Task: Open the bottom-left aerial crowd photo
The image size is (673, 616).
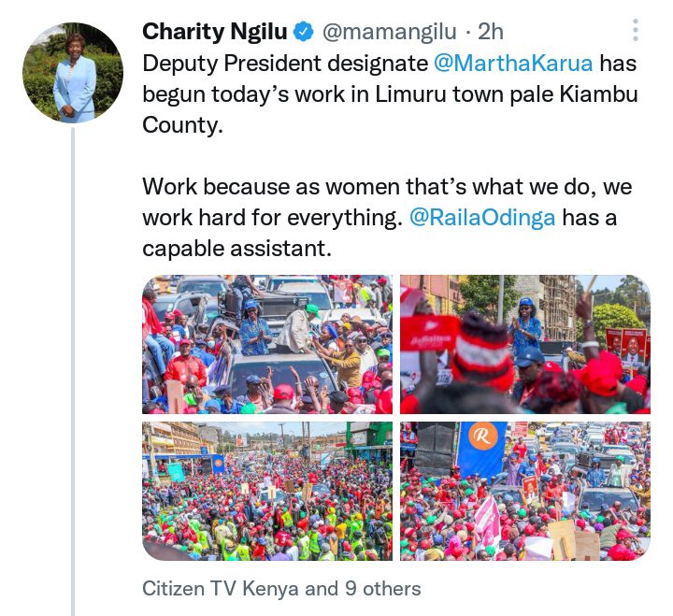Action: pyautogui.click(x=267, y=491)
